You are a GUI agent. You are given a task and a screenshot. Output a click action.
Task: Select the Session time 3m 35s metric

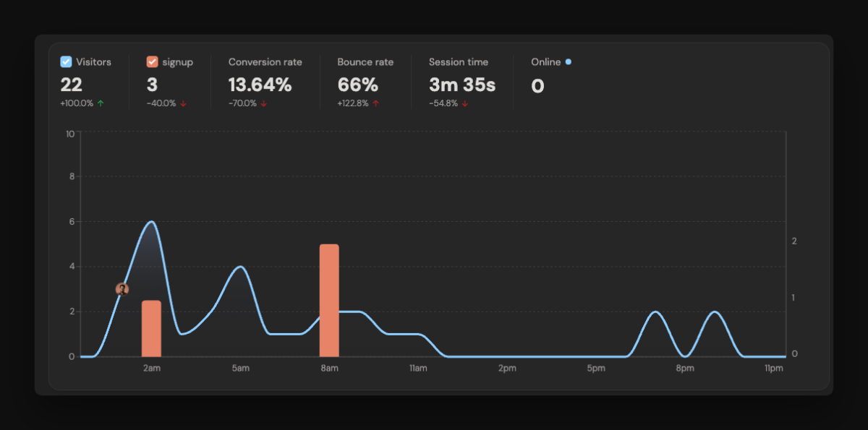click(461, 85)
